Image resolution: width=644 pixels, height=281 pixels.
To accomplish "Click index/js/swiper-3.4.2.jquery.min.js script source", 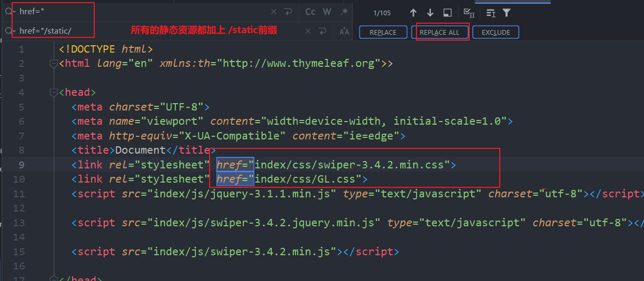I will tap(267, 223).
